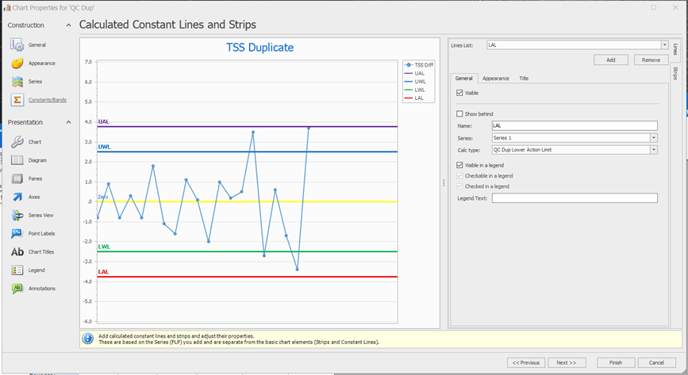This screenshot has height=375, width=688.
Task: Click the Name input field
Action: coord(574,126)
